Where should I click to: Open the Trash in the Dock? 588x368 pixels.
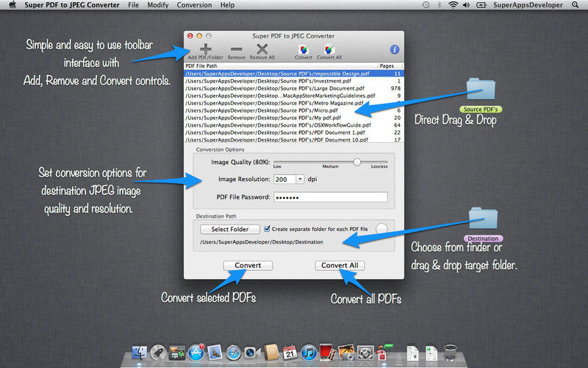450,353
